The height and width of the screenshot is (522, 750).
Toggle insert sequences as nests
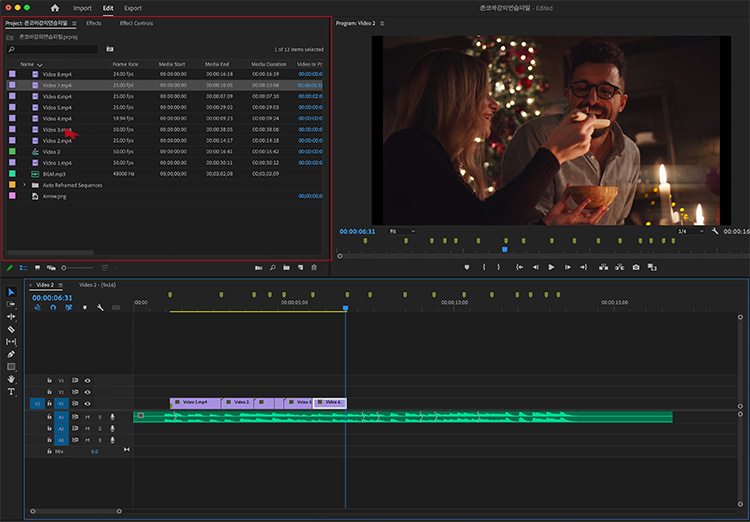tap(37, 308)
